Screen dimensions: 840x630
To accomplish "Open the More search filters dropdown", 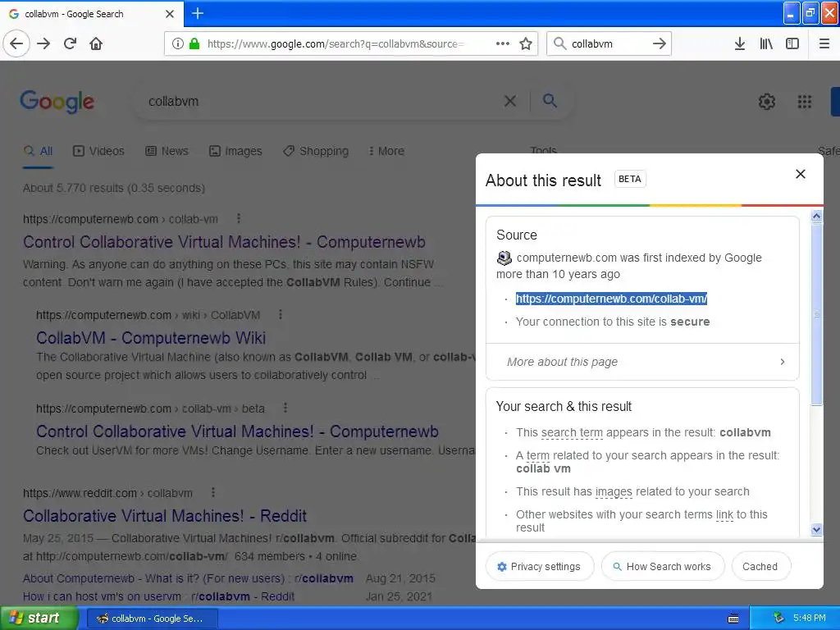I will coord(386,151).
